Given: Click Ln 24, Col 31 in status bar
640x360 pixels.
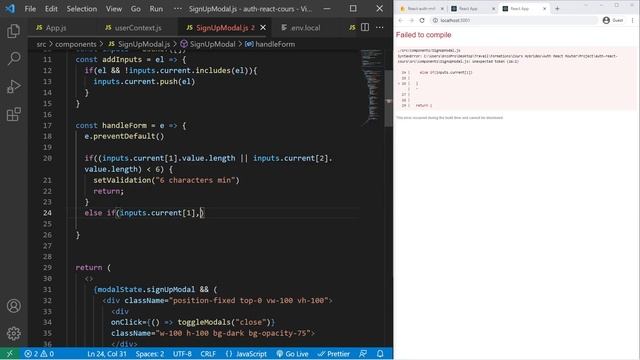Looking at the screenshot, I should tap(107, 354).
